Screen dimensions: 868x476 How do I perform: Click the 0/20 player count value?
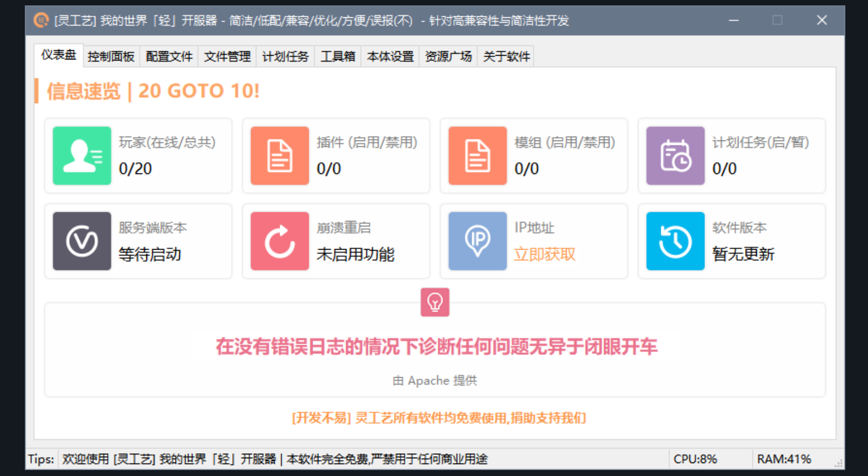click(x=135, y=169)
